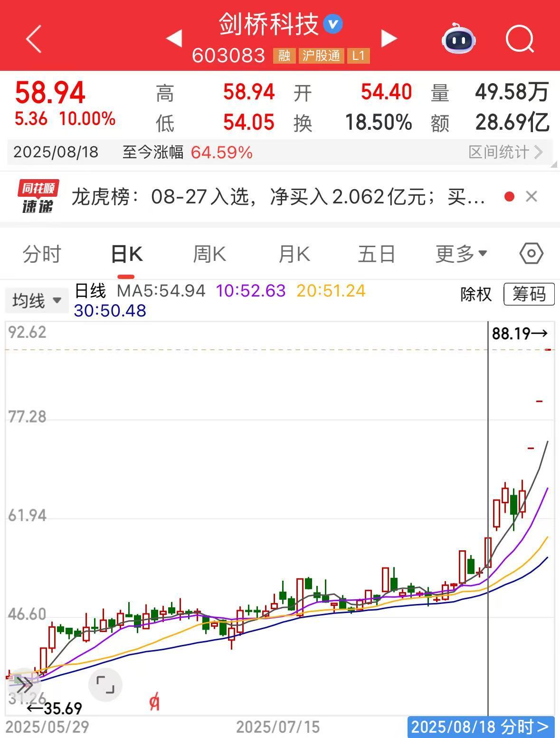Tap the red notification dot in banner
Image resolution: width=560 pixels, height=738 pixels.
[x=509, y=197]
